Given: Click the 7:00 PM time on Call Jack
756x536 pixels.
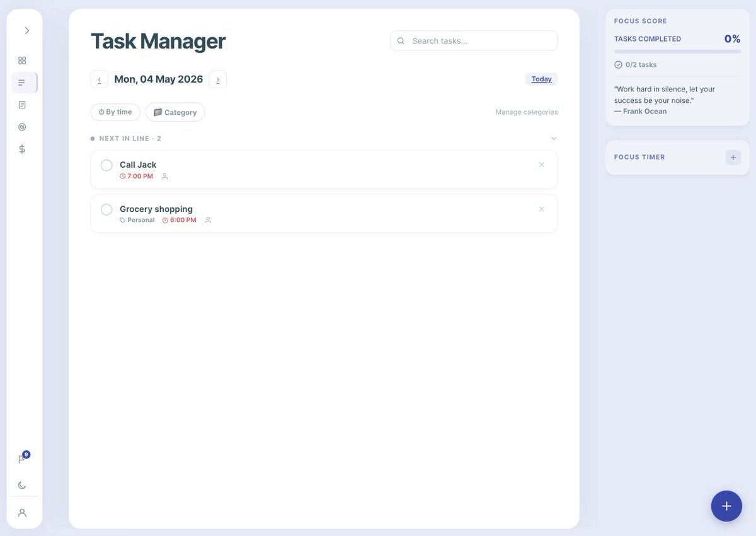Looking at the screenshot, I should [x=136, y=176].
